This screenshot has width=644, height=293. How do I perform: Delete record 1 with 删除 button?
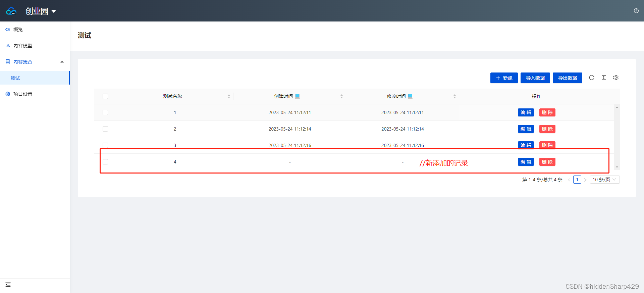coord(547,112)
